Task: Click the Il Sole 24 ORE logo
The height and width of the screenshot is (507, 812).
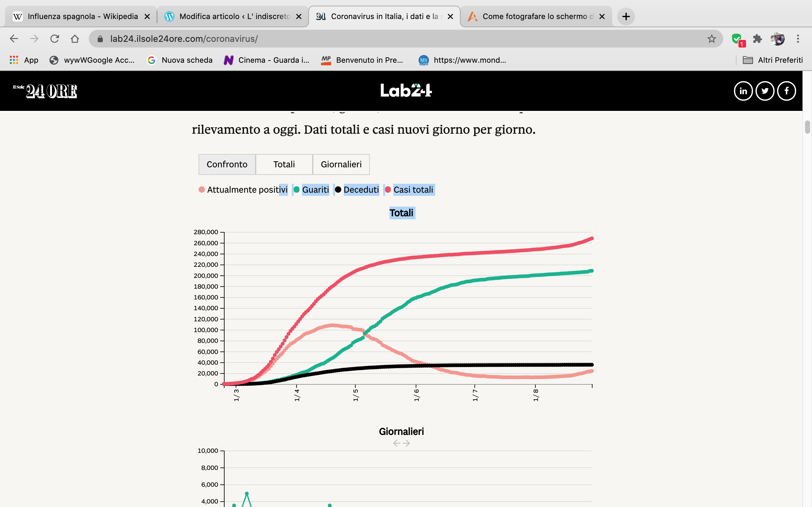Action: [45, 91]
